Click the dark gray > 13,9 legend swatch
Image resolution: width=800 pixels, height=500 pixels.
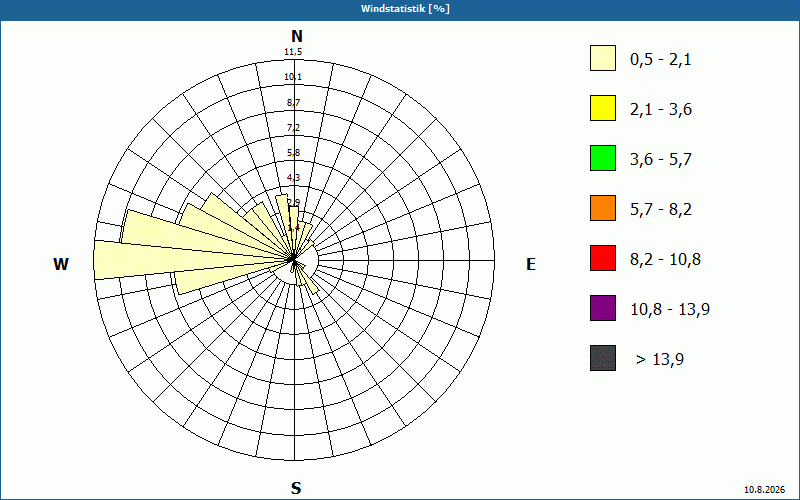click(603, 358)
